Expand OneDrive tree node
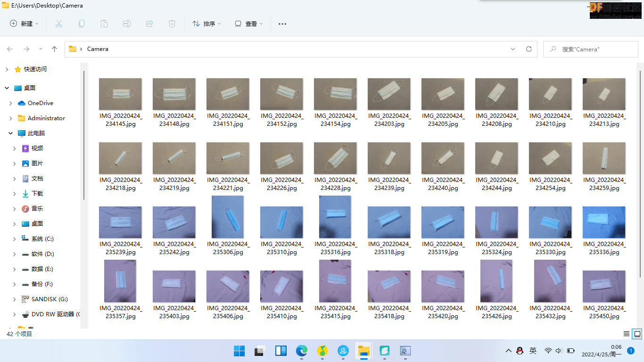Screen dimensions: 644x362 [x=11, y=103]
